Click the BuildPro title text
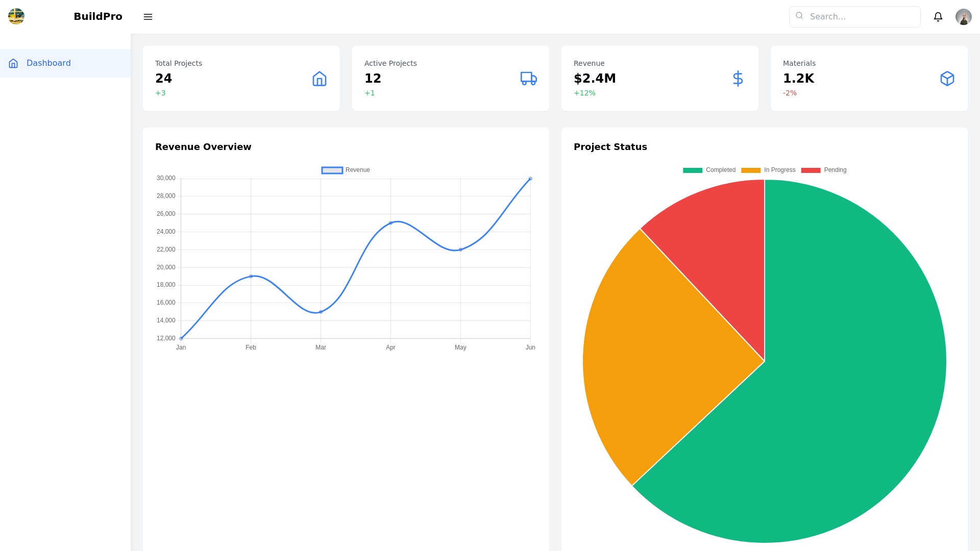This screenshot has width=980, height=551. coord(98,16)
